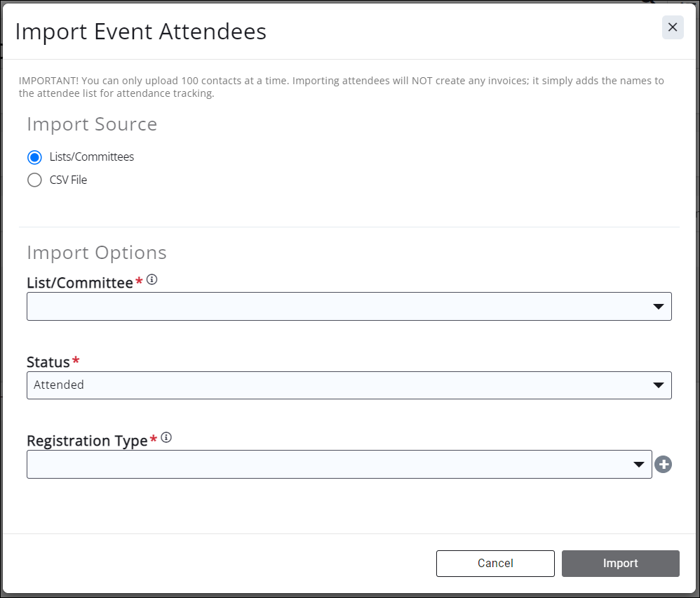Add a new registration type with plus icon

point(663,465)
